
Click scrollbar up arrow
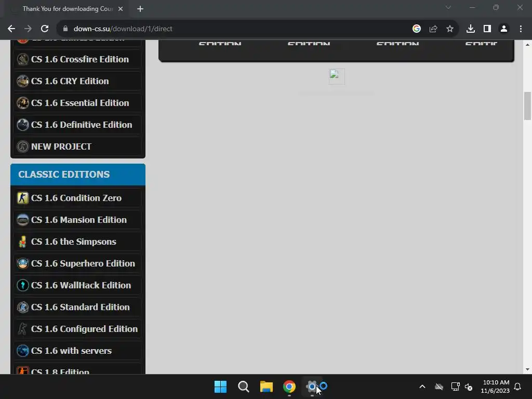click(527, 45)
